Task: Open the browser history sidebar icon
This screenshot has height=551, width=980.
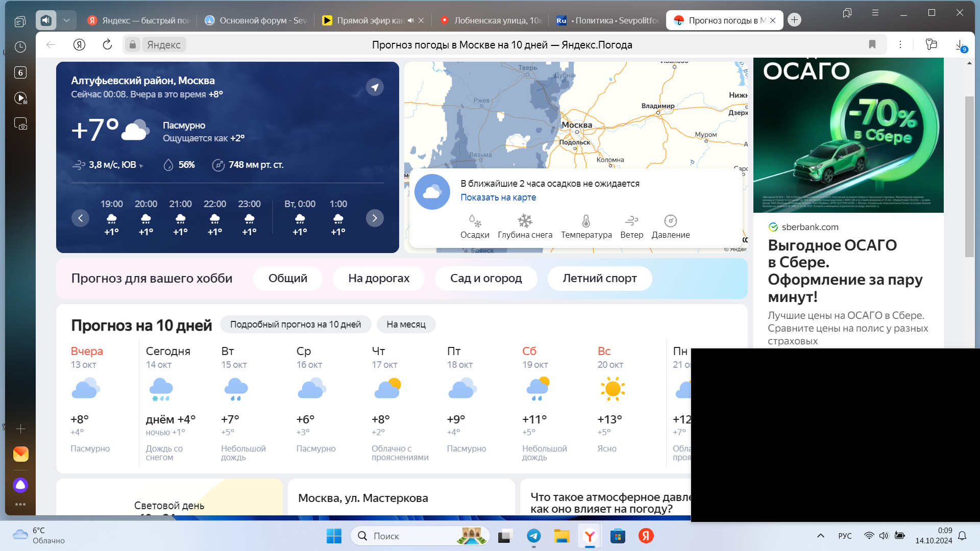Action: point(20,47)
